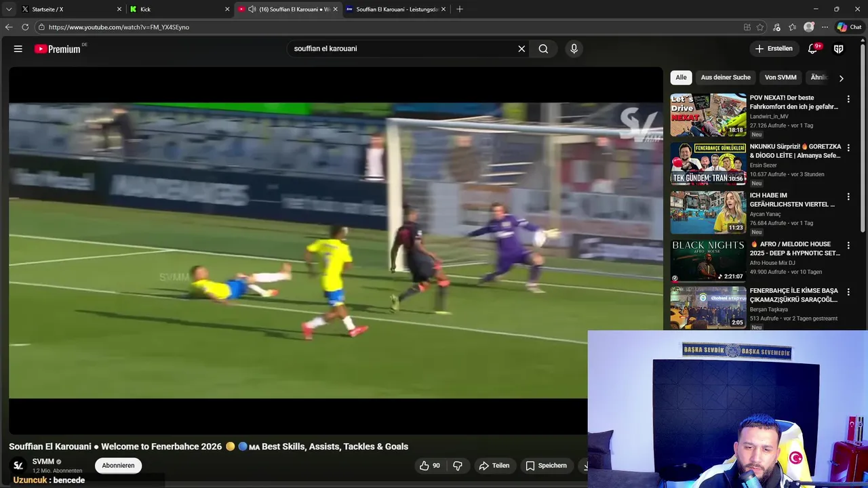Open browser settings and more menu

[825, 27]
